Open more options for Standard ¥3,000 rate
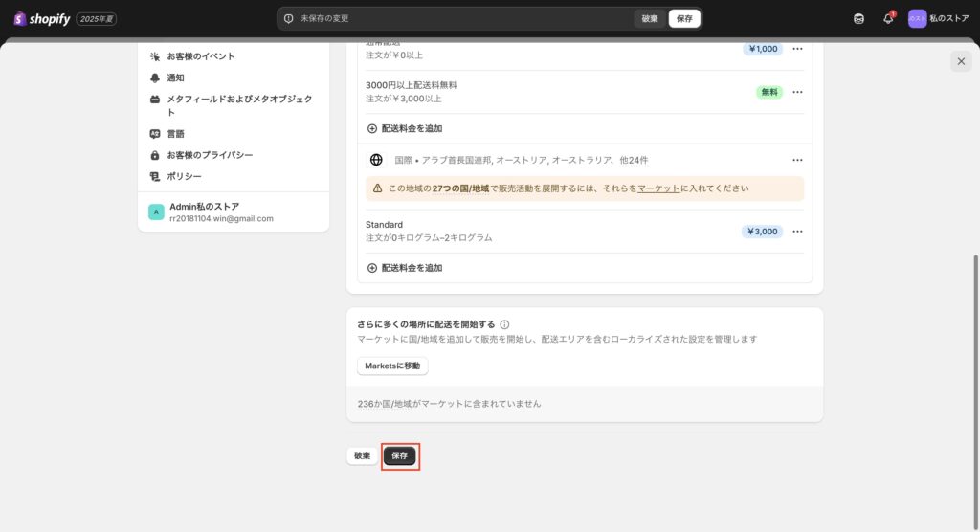The image size is (980, 532). pos(797,231)
